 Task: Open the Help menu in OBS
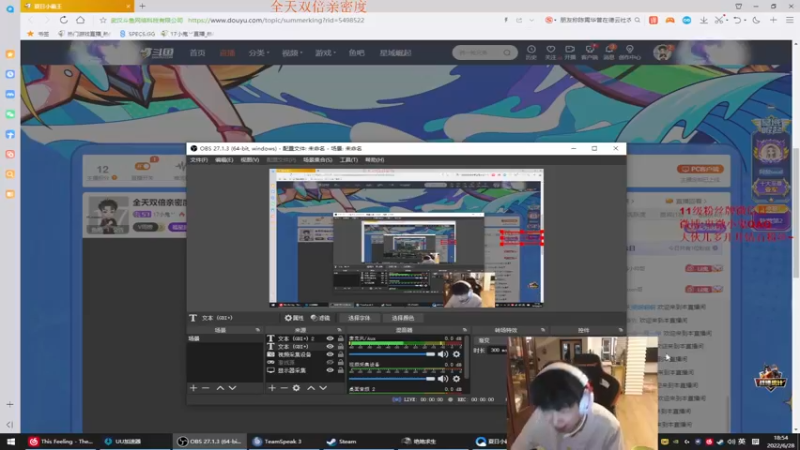click(x=374, y=160)
